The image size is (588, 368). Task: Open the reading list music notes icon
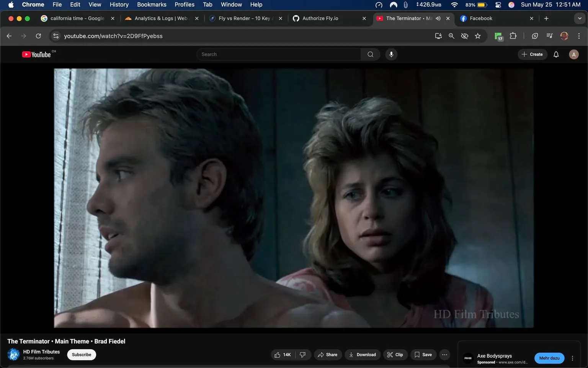(549, 36)
